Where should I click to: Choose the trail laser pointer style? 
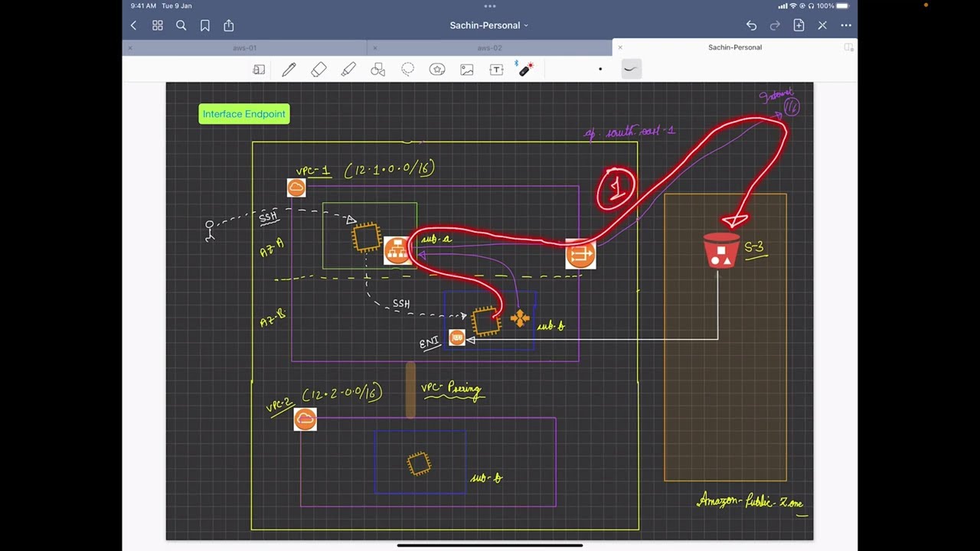[x=631, y=70]
